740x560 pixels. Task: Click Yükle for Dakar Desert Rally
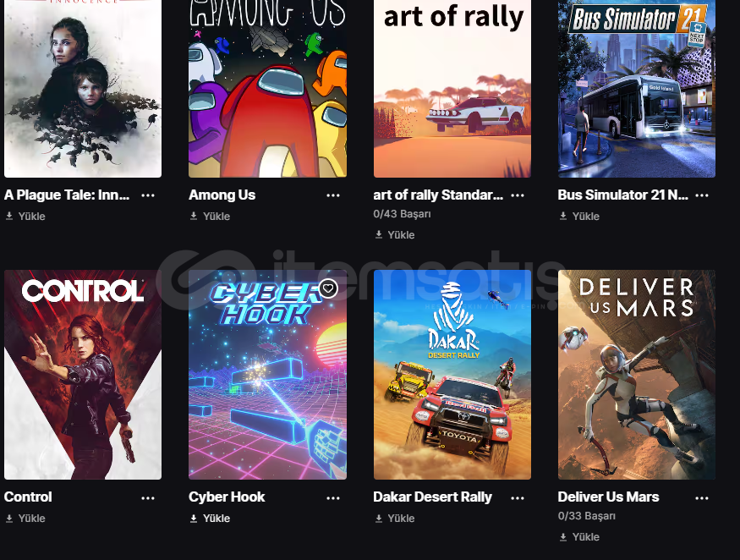point(395,519)
